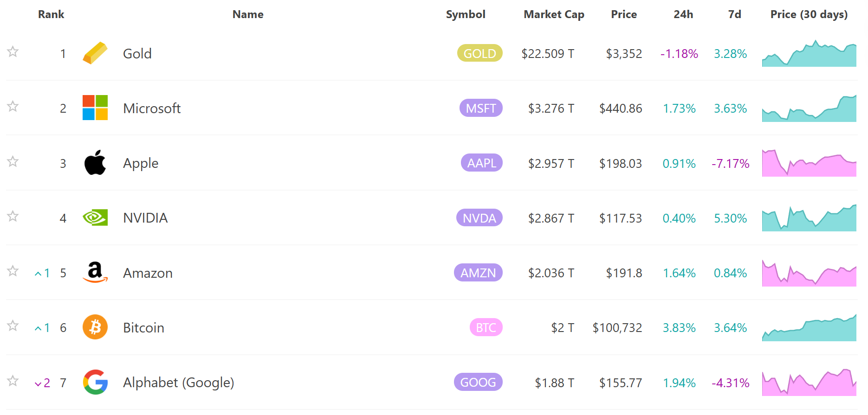The width and height of the screenshot is (868, 415).
Task: Select Bitcoin 24h change 3.83%
Action: (x=679, y=328)
